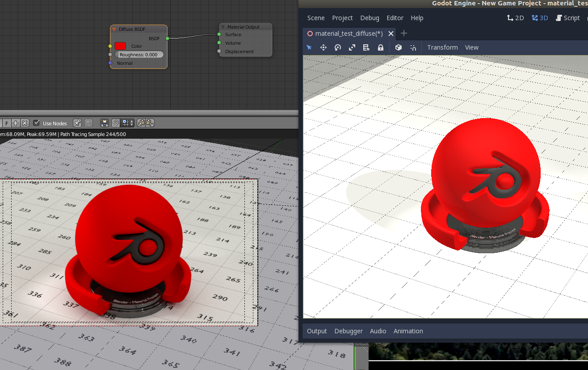Open Godot's Output bottom panel
This screenshot has height=370, width=588.
click(317, 331)
